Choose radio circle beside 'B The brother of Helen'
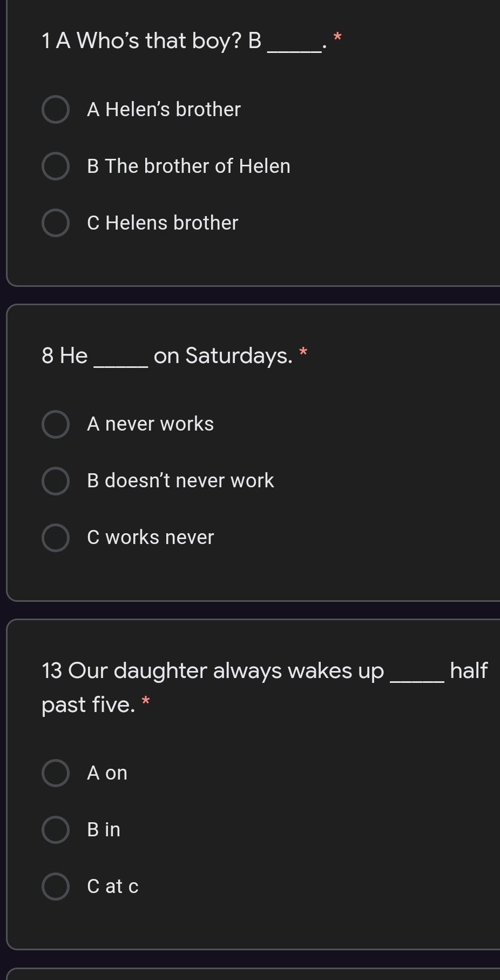The height and width of the screenshot is (980, 500). [56, 166]
